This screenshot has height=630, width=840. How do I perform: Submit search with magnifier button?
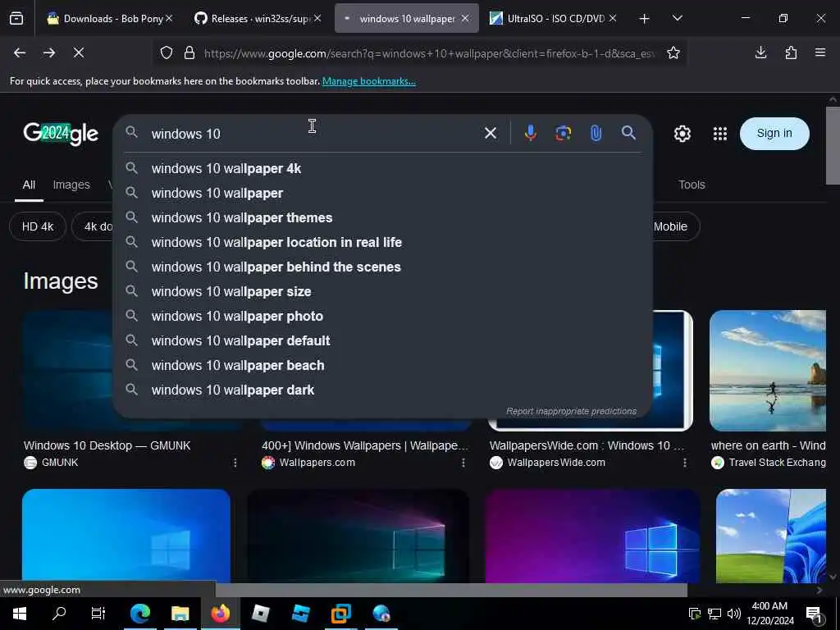629,133
